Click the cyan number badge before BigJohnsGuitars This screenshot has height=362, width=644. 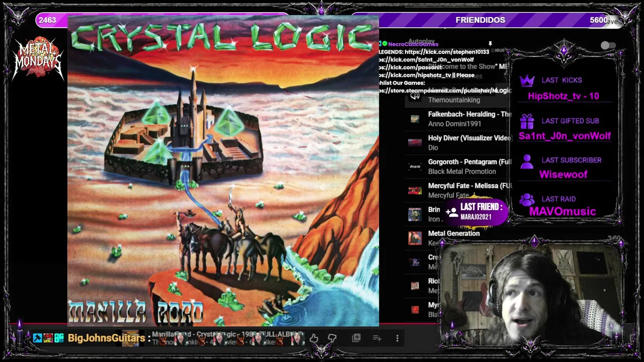coord(59,338)
